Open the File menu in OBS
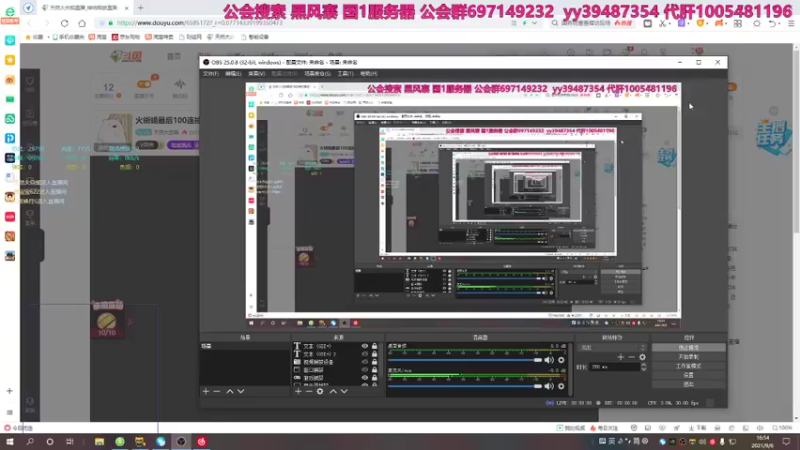The image size is (800, 450). point(211,73)
